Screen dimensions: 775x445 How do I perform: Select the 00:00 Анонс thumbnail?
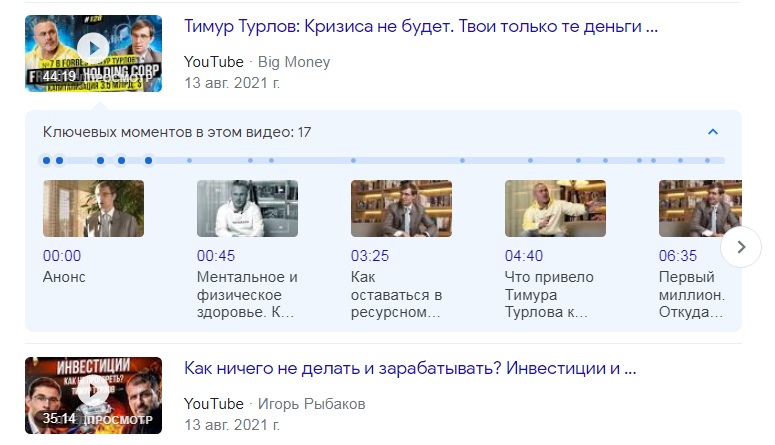[x=93, y=208]
